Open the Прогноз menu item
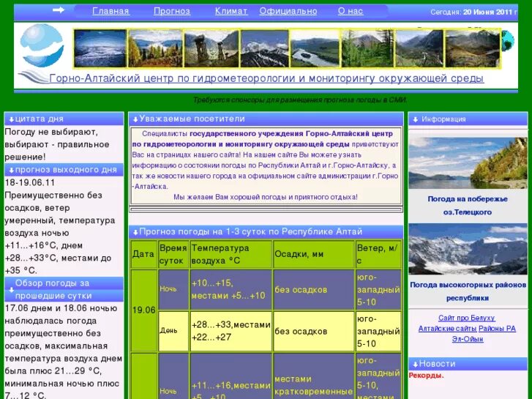Viewport: 532px width, 399px height. tap(172, 11)
